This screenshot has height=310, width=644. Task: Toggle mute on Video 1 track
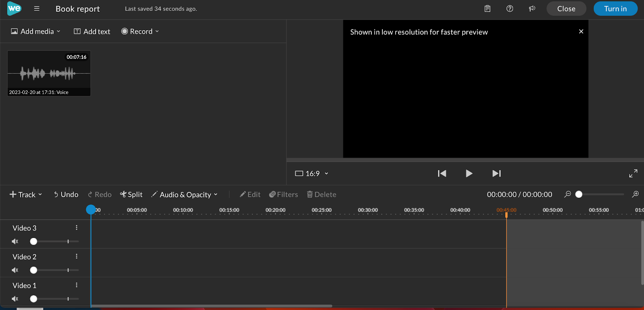(15, 299)
